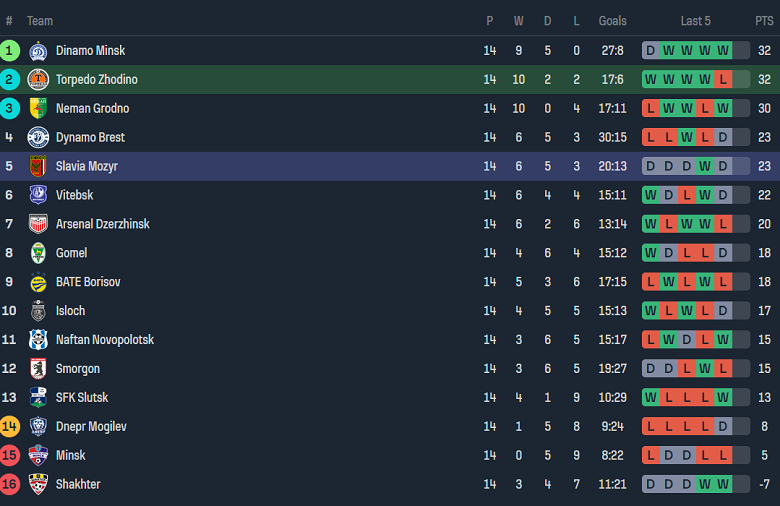Click the Shakhter club crest
Viewport: 780px width, 506px height.
click(x=38, y=485)
